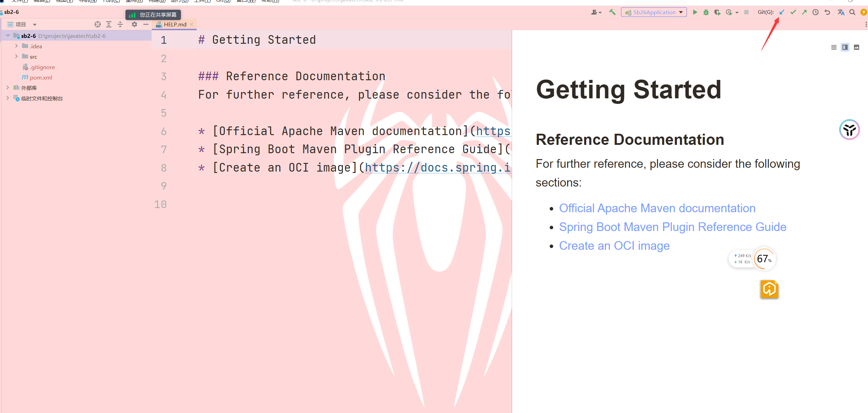Commit changes with the green checkmark
The image size is (868, 413).
(x=793, y=12)
